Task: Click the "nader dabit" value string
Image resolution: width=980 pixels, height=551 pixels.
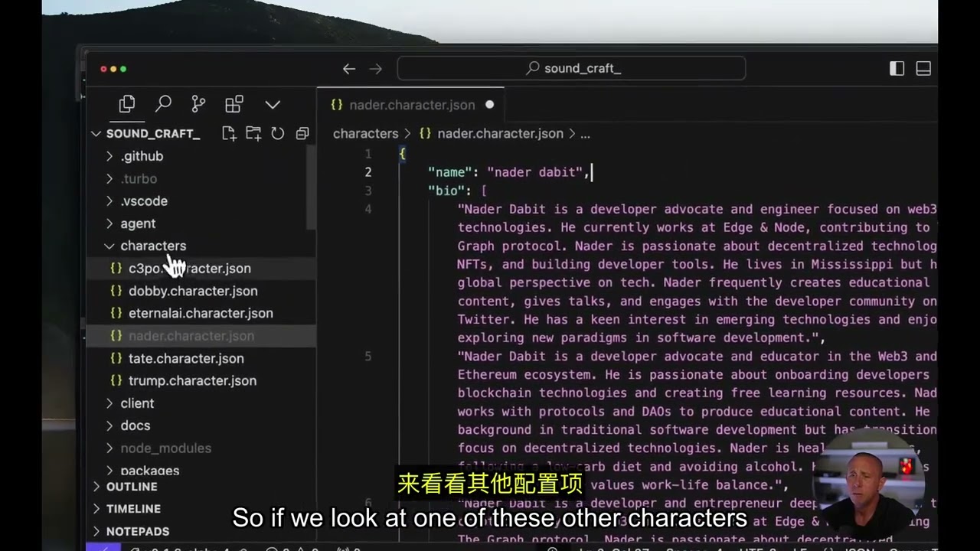Action: (x=535, y=172)
